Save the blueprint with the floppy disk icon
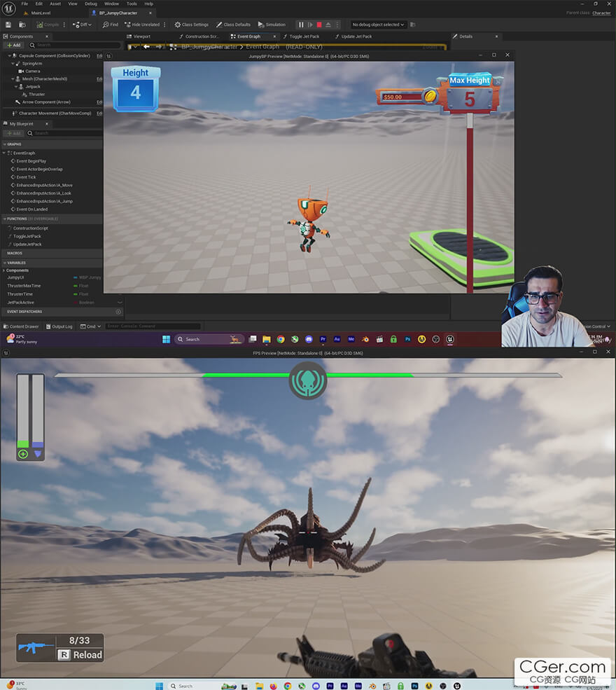 click(8, 25)
